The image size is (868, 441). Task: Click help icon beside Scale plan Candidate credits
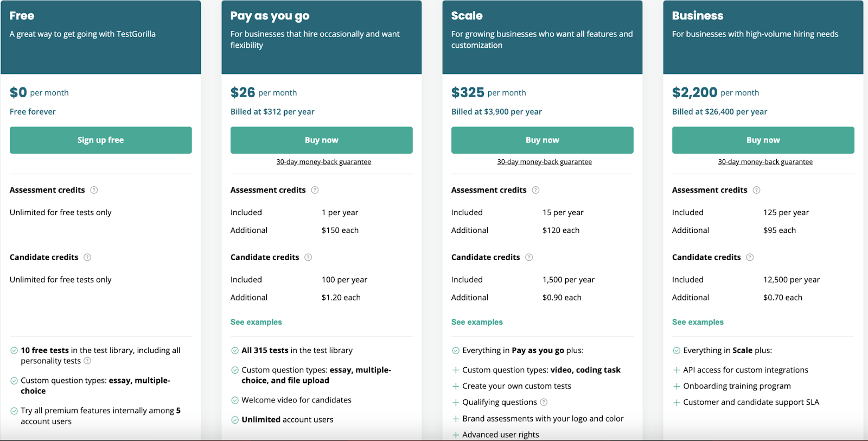529,257
